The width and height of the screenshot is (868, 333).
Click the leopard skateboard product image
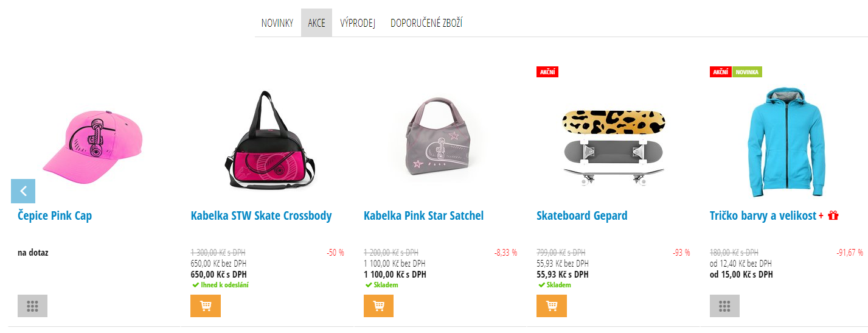tap(614, 147)
